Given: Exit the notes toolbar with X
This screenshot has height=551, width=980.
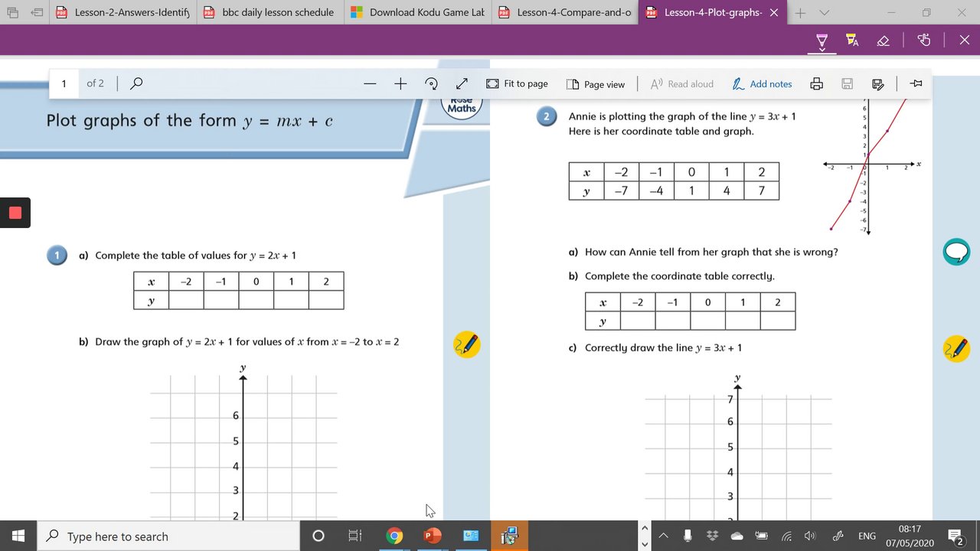Looking at the screenshot, I should pos(964,41).
